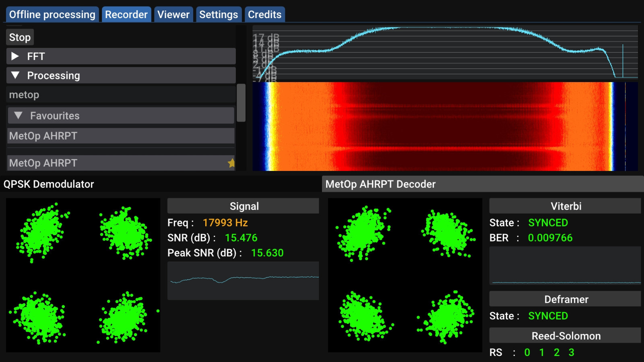Image resolution: width=644 pixels, height=362 pixels.
Task: Click the RS indicator 3
Action: point(571,352)
